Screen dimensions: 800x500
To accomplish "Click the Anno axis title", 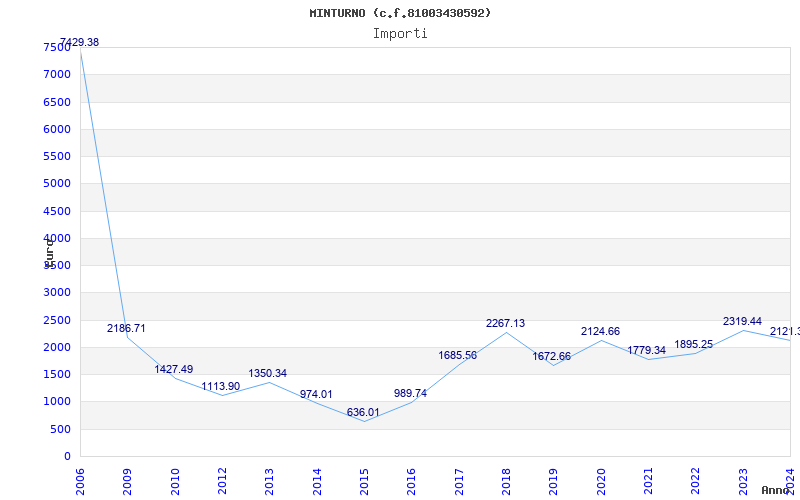I will point(775,490).
